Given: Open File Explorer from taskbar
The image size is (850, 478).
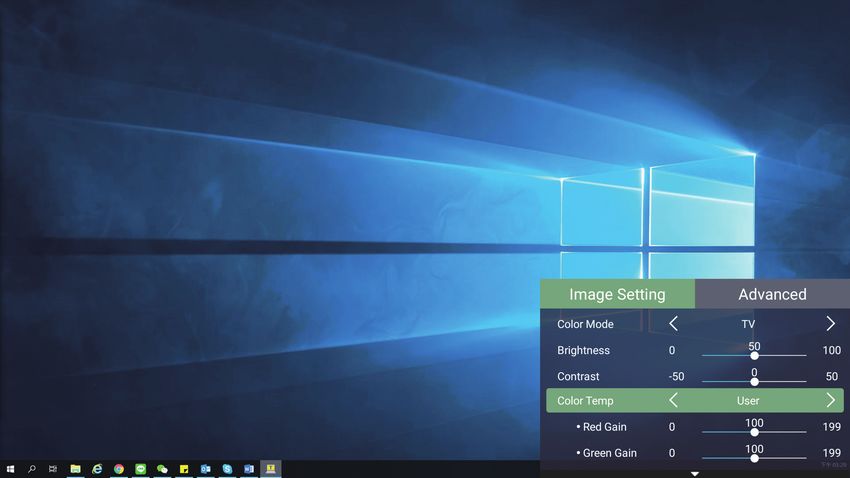Looking at the screenshot, I should 75,469.
